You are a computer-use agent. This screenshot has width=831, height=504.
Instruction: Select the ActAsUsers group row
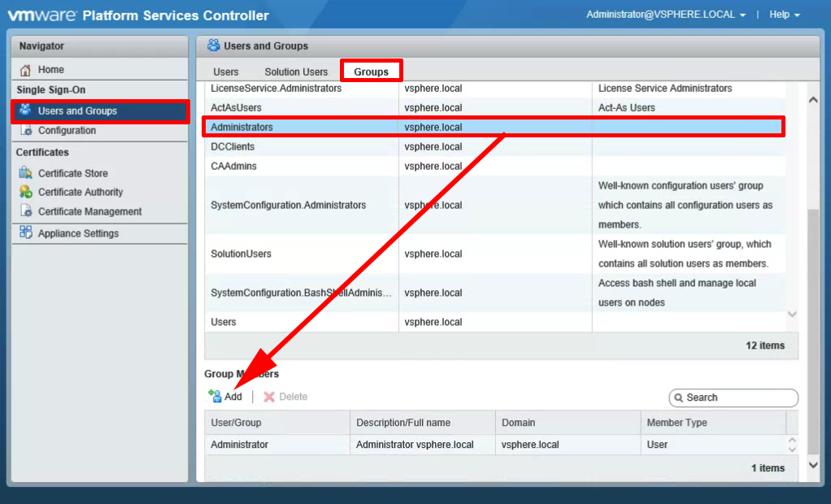click(495, 107)
